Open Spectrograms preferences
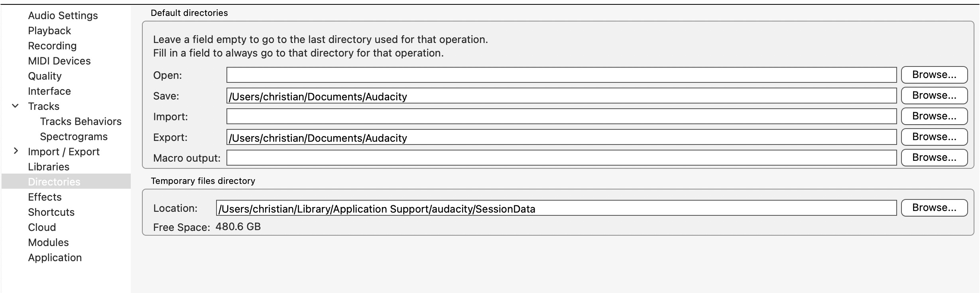980x293 pixels. pos(74,137)
